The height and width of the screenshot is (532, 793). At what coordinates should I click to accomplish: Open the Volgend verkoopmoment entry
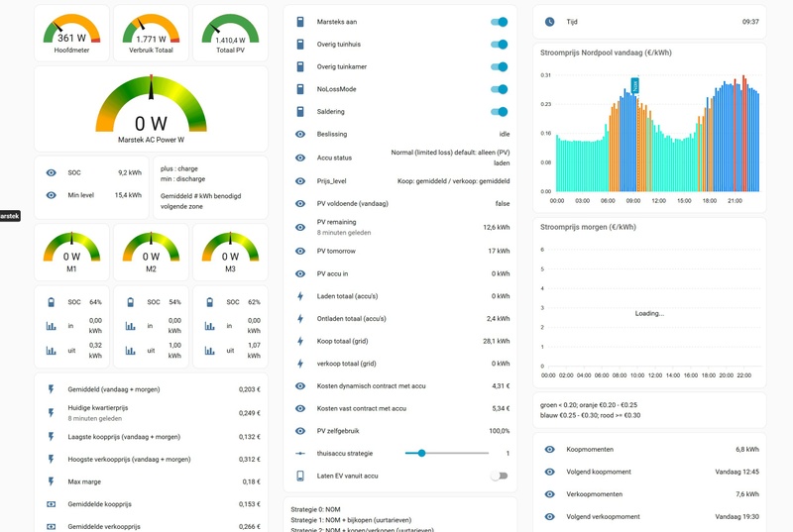point(649,516)
